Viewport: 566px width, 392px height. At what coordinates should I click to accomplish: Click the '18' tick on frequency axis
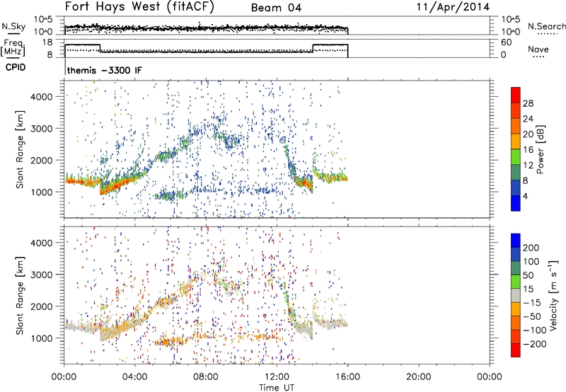[x=47, y=42]
